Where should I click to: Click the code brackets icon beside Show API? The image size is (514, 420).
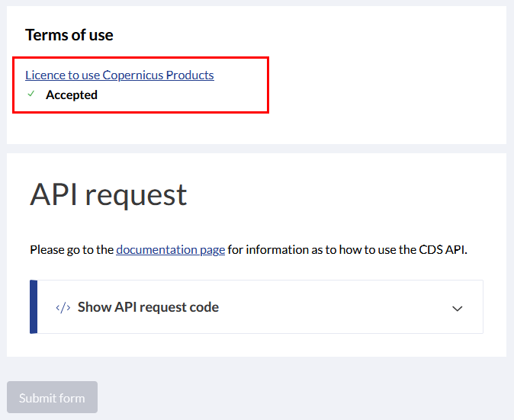pyautogui.click(x=63, y=308)
